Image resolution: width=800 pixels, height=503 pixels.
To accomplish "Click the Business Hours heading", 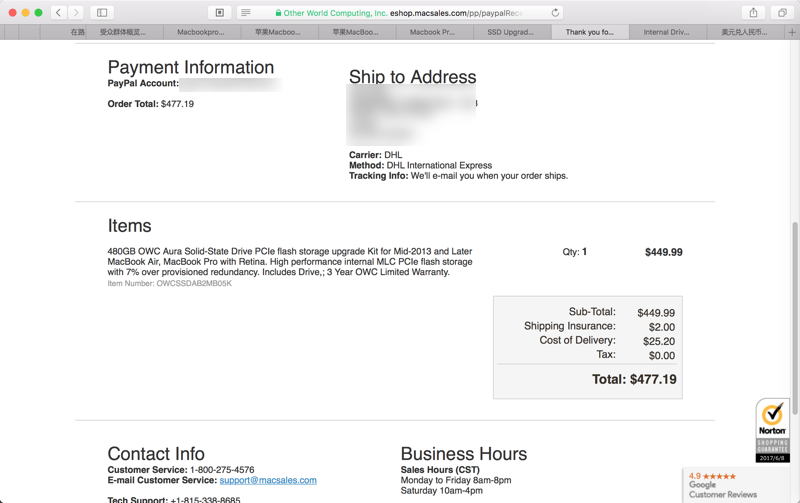I will (464, 454).
